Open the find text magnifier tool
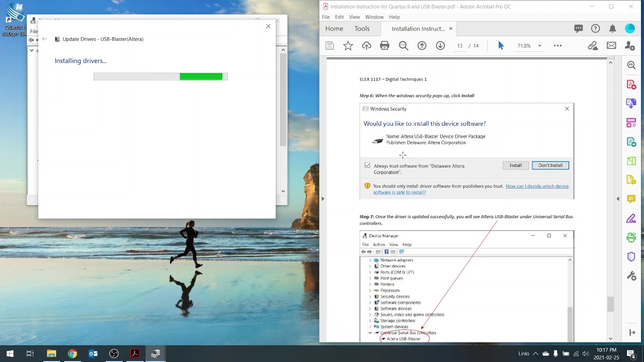Viewport: 644px width, 362px height. pyautogui.click(x=404, y=46)
